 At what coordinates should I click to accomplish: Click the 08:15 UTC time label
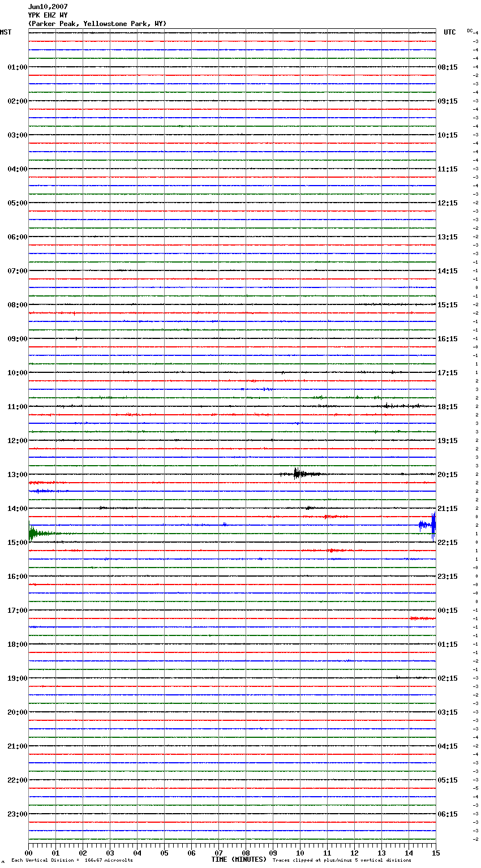tap(448, 67)
